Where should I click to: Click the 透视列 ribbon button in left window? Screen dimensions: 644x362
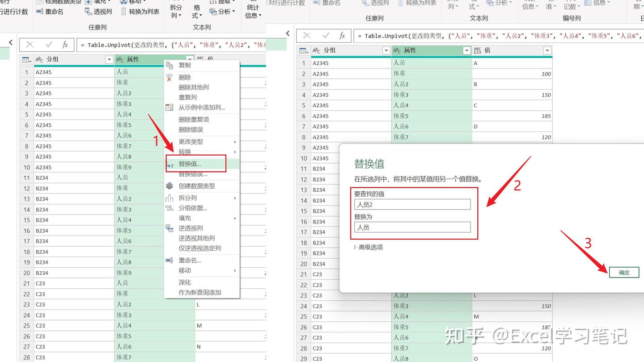coord(98,12)
